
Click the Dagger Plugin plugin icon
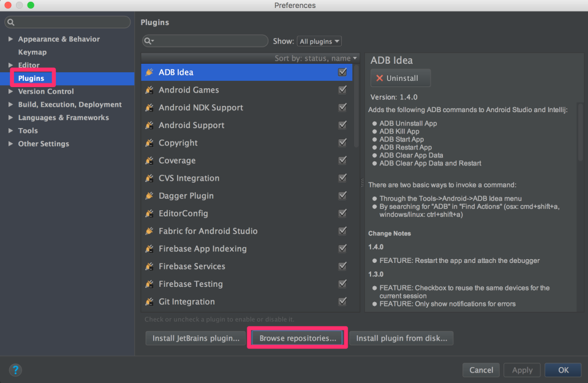click(x=149, y=195)
